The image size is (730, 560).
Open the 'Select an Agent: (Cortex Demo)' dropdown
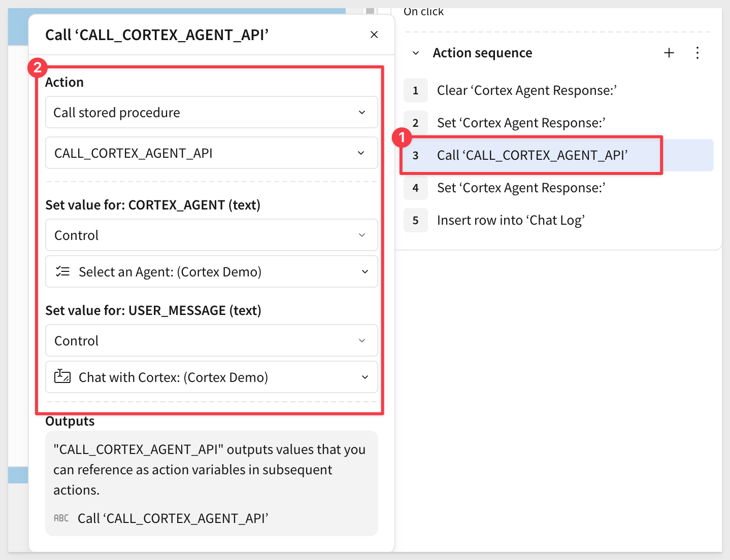pos(211,272)
